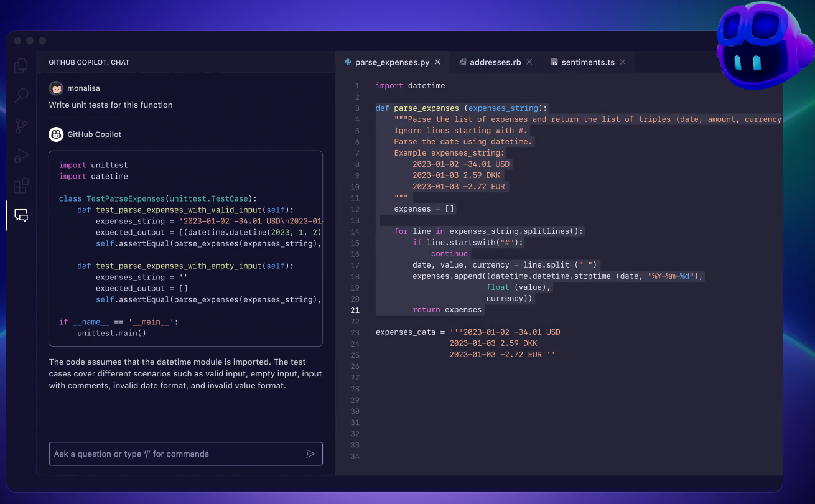Open the Source Control branch icon
This screenshot has width=815, height=504.
click(x=21, y=126)
